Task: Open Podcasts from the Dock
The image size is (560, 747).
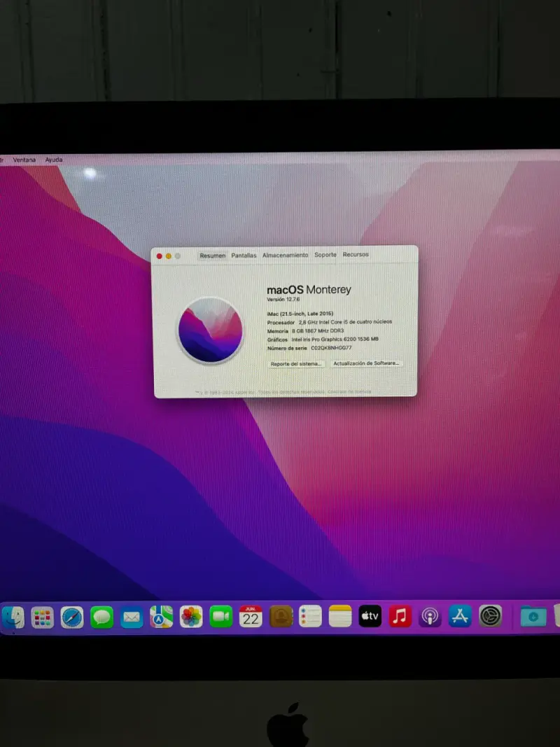Action: (x=430, y=617)
